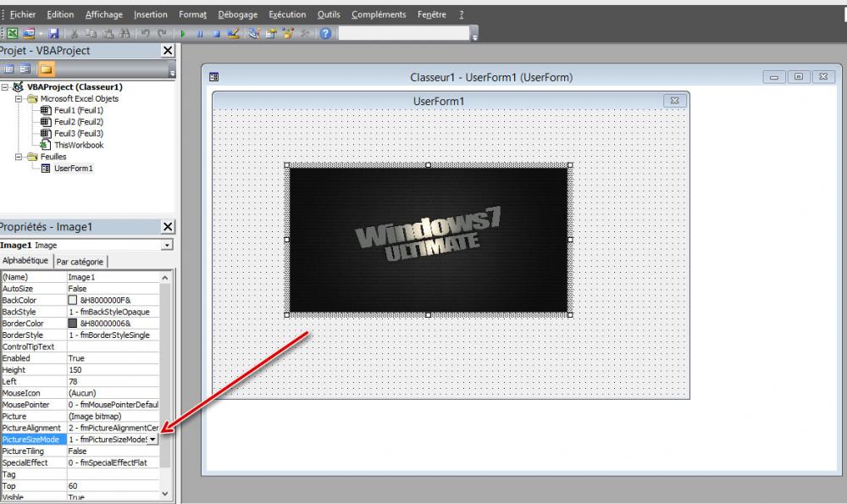
Task: Open the Fichier menu
Action: pyautogui.click(x=23, y=14)
